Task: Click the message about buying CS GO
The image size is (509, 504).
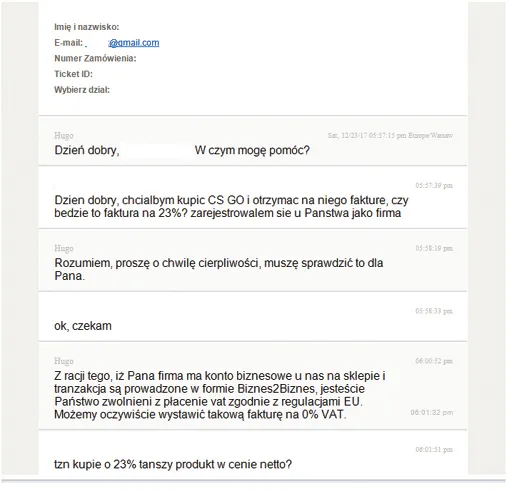Action: point(231,206)
